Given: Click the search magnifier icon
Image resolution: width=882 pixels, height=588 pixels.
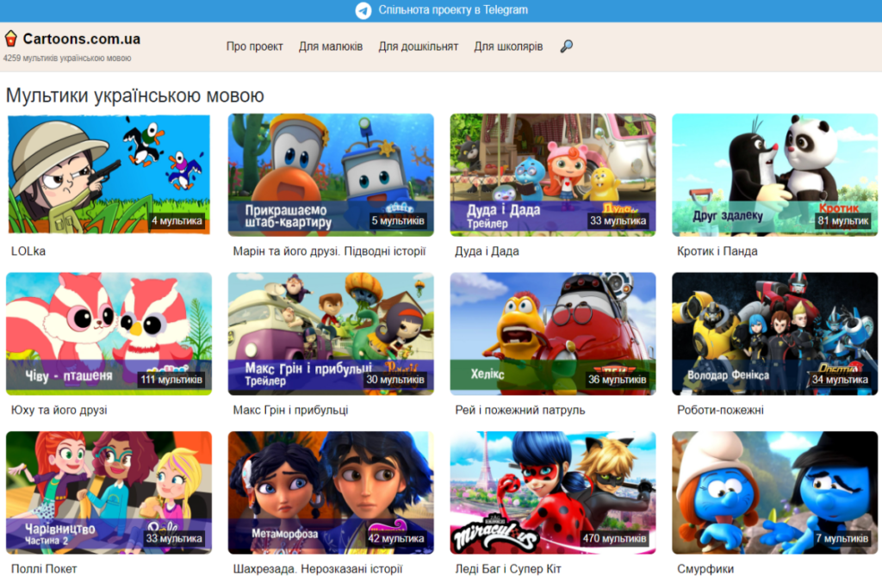Looking at the screenshot, I should click(x=566, y=46).
